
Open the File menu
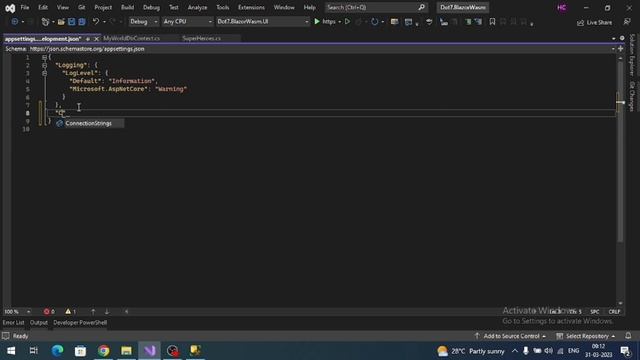pyautogui.click(x=24, y=7)
